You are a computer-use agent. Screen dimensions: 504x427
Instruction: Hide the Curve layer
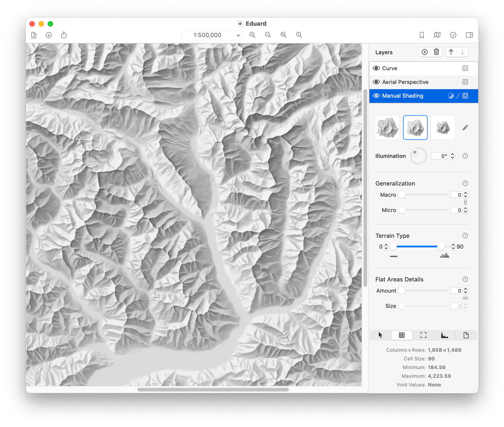[x=376, y=68]
